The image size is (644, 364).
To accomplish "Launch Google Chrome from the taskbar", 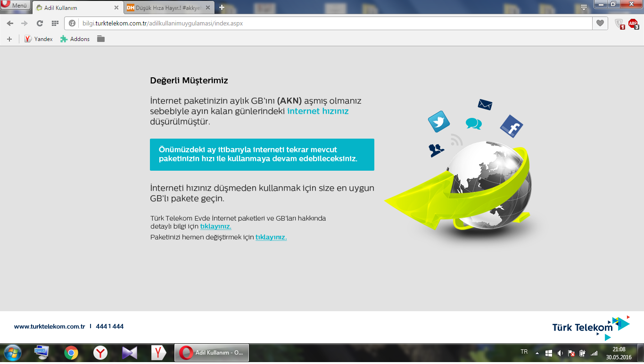I will pos(71,353).
